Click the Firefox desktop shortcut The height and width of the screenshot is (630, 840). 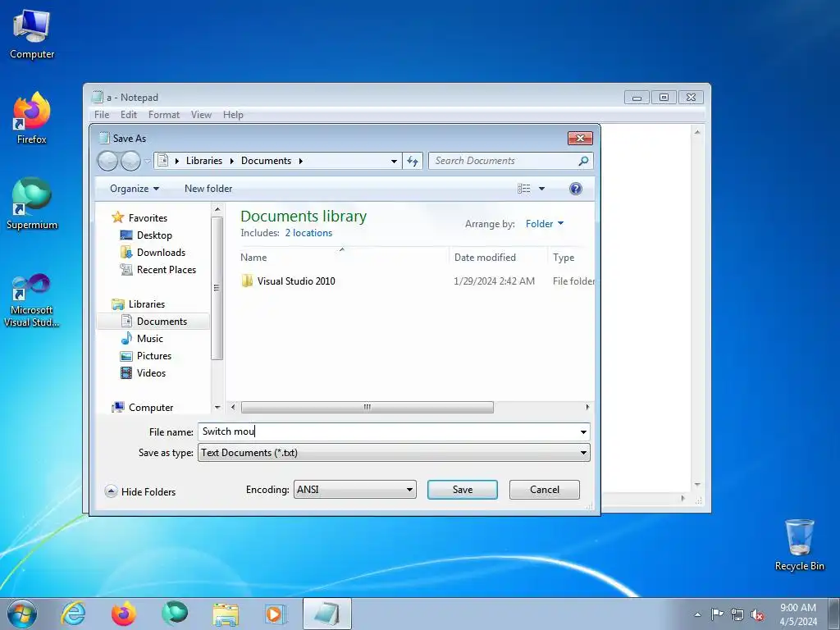[32, 118]
